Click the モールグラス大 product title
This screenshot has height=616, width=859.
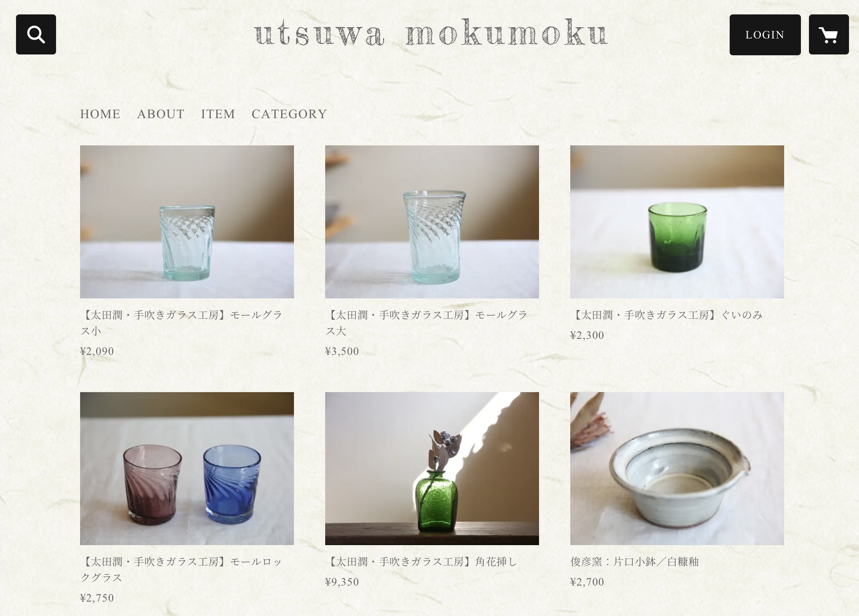(x=427, y=323)
